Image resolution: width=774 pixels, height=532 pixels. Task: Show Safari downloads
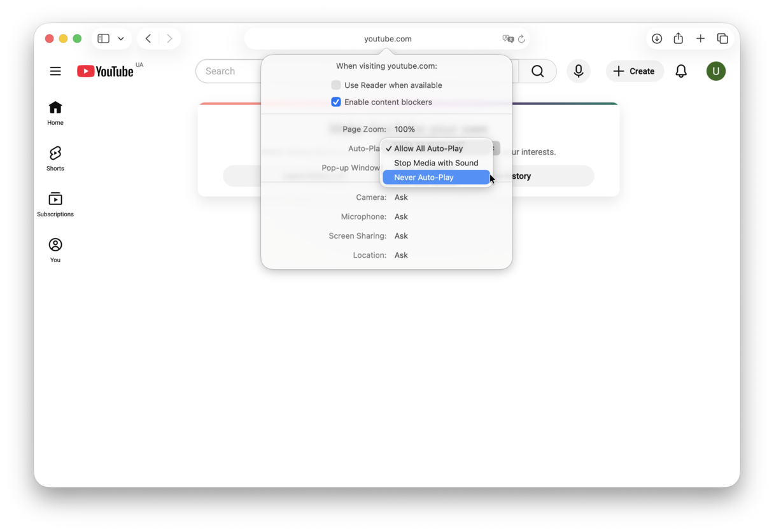pos(657,39)
